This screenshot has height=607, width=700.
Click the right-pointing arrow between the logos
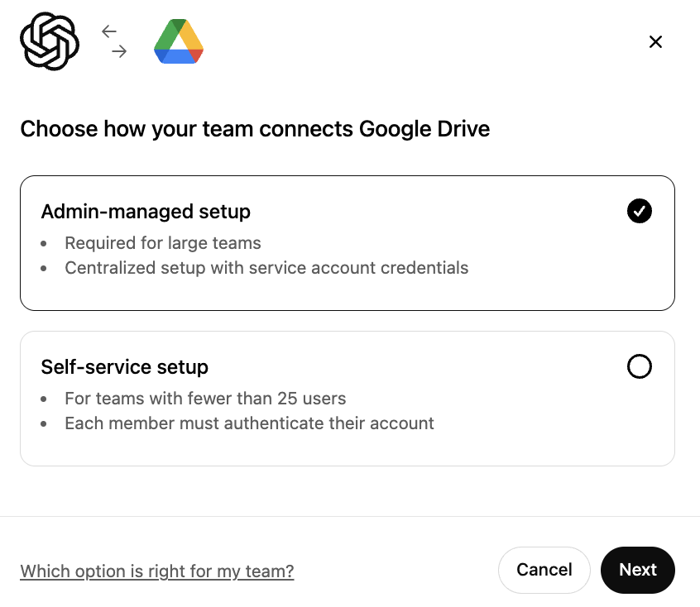(119, 51)
